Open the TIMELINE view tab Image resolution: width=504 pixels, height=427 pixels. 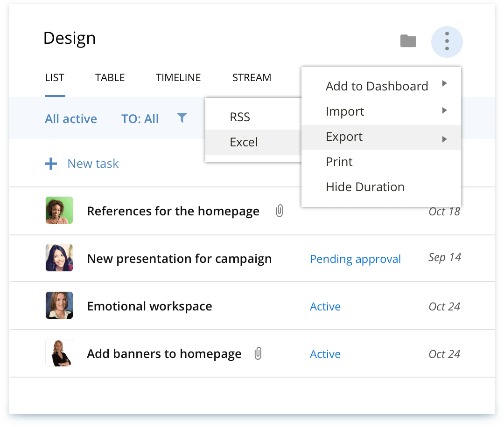tap(178, 77)
